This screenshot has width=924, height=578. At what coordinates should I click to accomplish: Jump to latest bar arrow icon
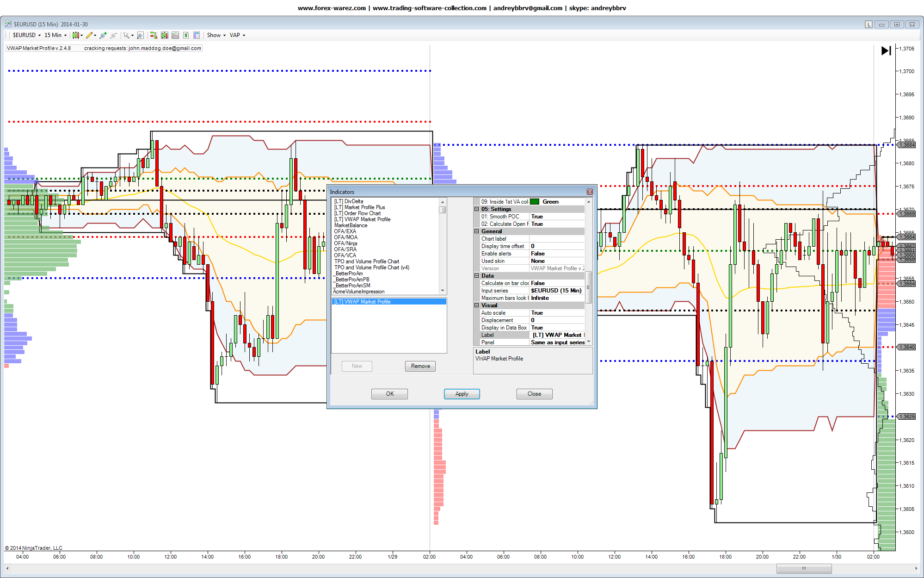tap(886, 51)
